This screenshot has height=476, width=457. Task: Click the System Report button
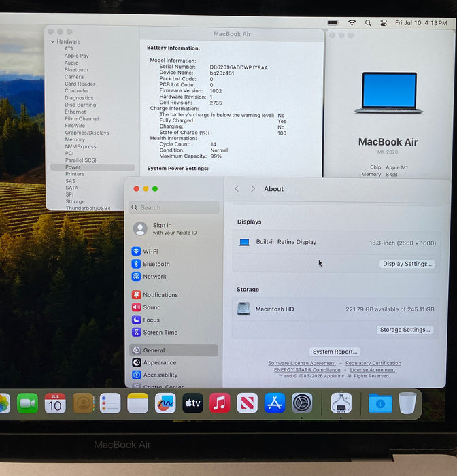click(335, 352)
